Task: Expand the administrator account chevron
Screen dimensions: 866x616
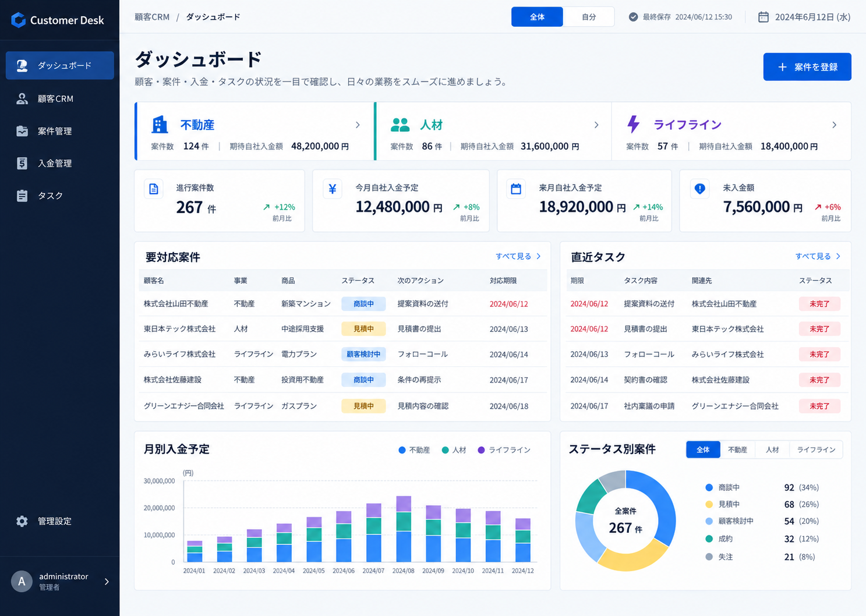Action: tap(107, 581)
